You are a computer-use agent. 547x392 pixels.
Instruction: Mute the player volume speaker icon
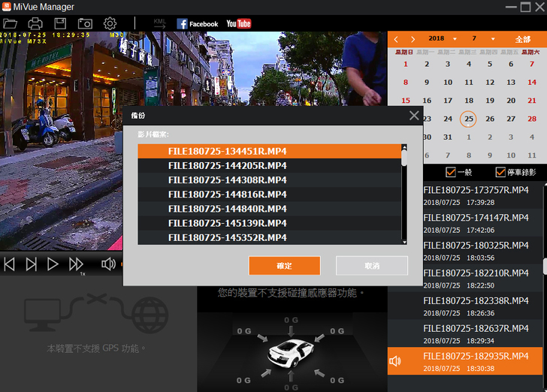[108, 264]
